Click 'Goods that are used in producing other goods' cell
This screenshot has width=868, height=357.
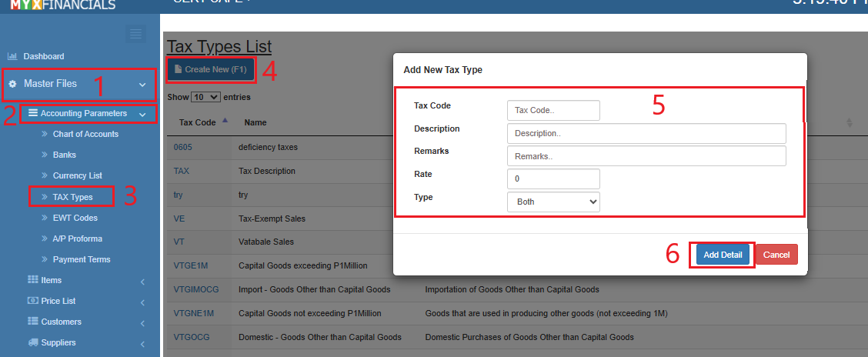(546, 313)
